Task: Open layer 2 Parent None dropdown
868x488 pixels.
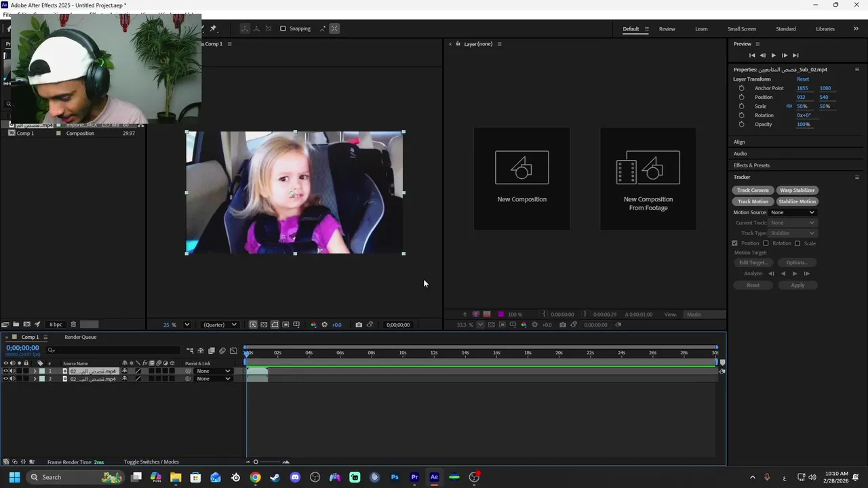Action: coord(214,379)
